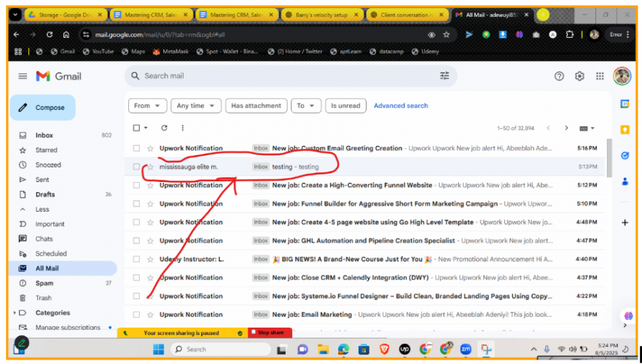This screenshot has height=364, width=642.
Task: Click the Search mail field
Action: click(x=291, y=76)
